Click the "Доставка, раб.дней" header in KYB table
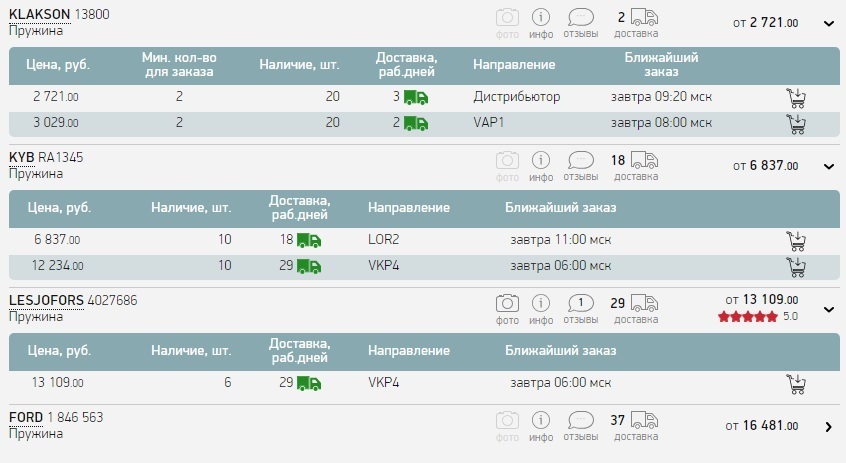846x463 pixels. click(x=299, y=208)
